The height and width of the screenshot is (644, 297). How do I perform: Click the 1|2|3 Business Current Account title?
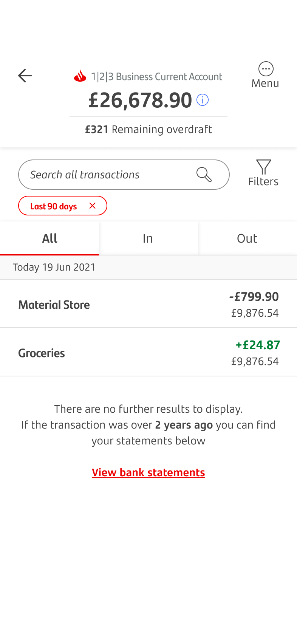156,77
